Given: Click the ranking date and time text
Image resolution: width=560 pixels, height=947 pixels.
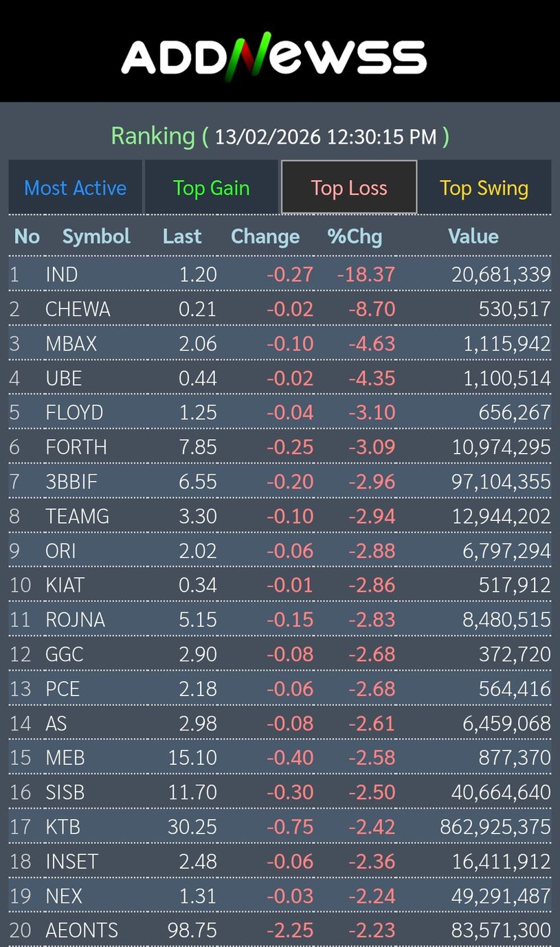Looking at the screenshot, I should point(326,136).
